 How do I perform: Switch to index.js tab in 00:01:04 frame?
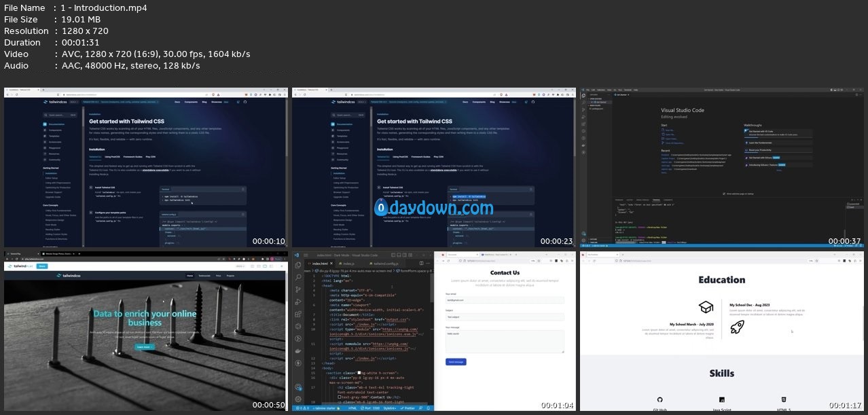[346, 262]
